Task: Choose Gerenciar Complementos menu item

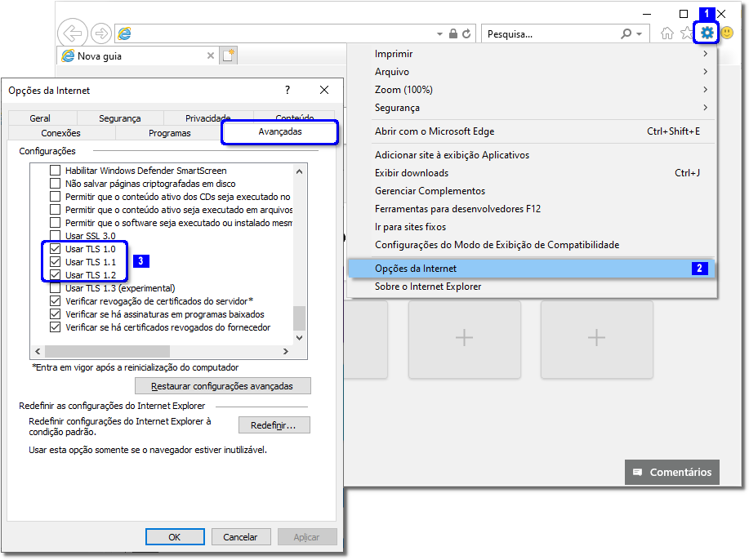Action: click(531, 191)
